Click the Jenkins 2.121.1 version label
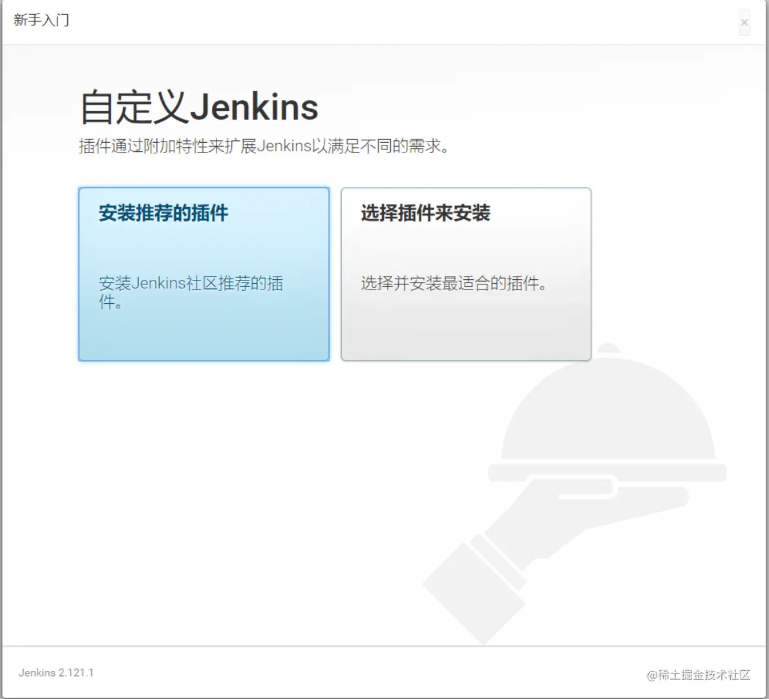The width and height of the screenshot is (769, 700). click(x=56, y=672)
